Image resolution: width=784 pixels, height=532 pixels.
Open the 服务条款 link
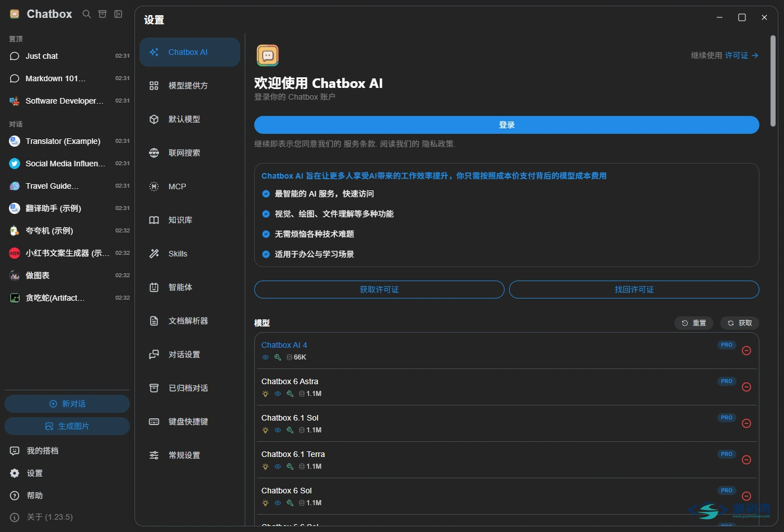click(x=359, y=144)
